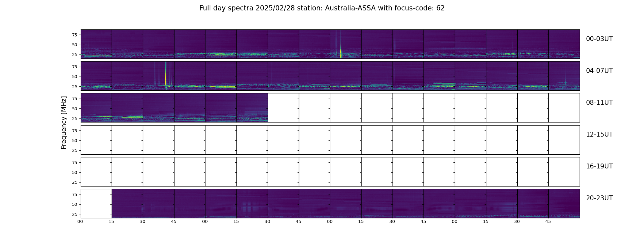Click the 25 tick of the 04-07UT row
644x245 pixels.
coord(75,87)
